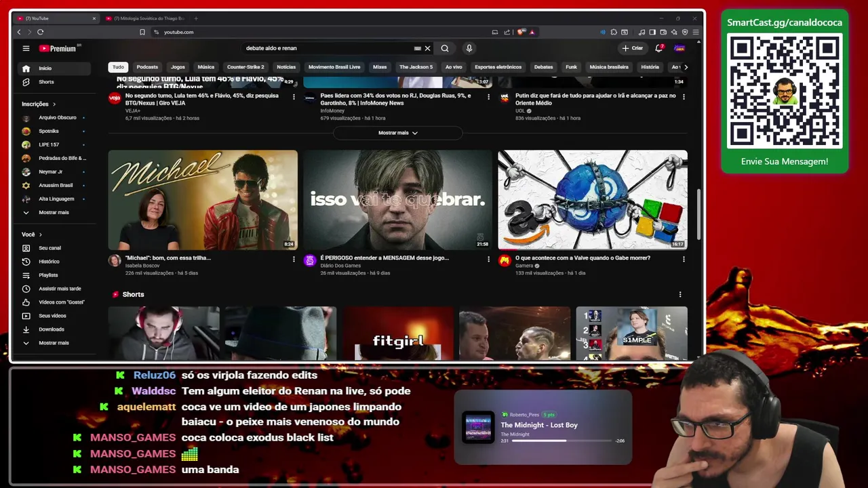Open Brave Leo AI sparkle icon
Viewport: 868px width, 488px height.
(x=674, y=32)
